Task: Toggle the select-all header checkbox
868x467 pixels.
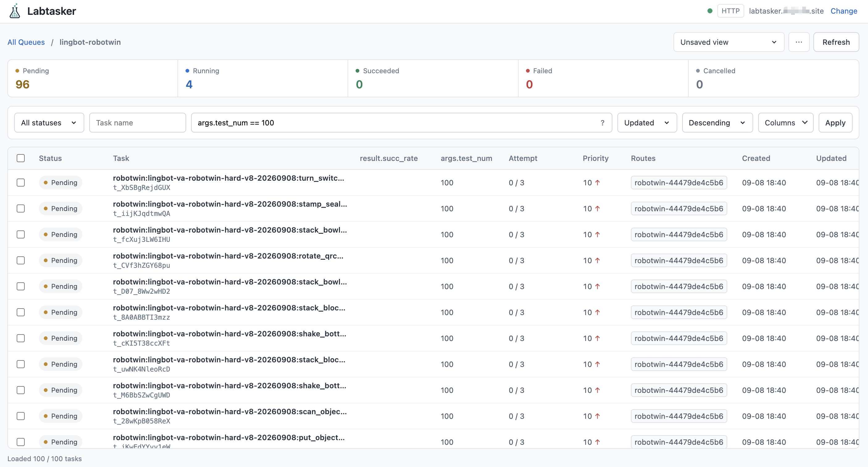Action: [21, 158]
